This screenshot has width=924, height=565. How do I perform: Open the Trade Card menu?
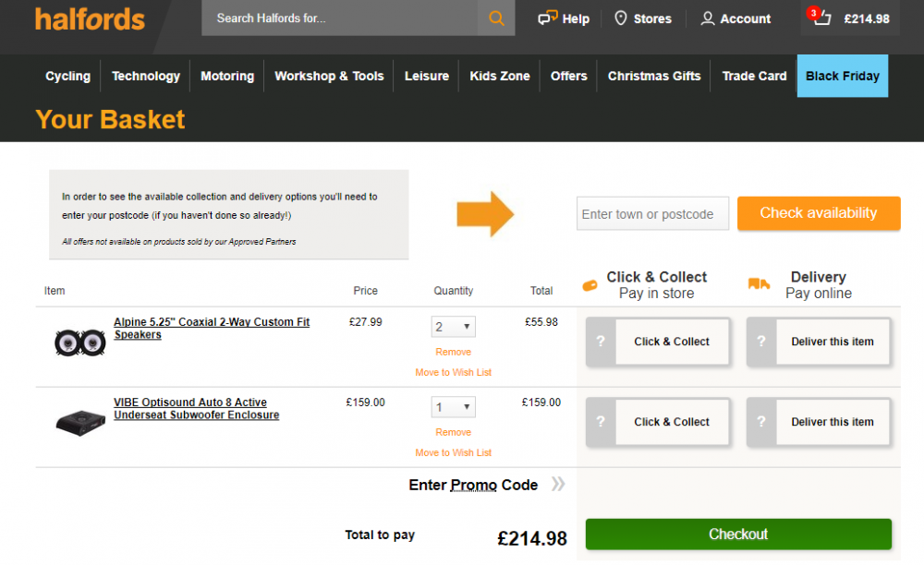pos(754,76)
